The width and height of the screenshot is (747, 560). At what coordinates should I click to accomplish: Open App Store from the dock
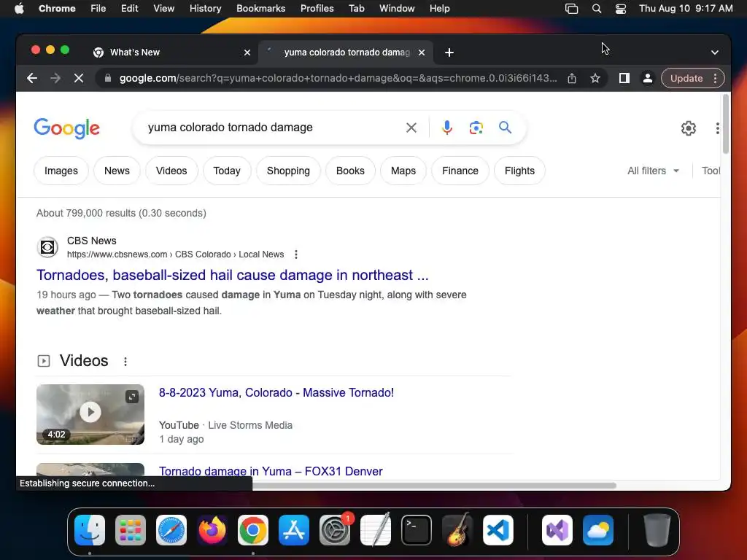pos(294,530)
